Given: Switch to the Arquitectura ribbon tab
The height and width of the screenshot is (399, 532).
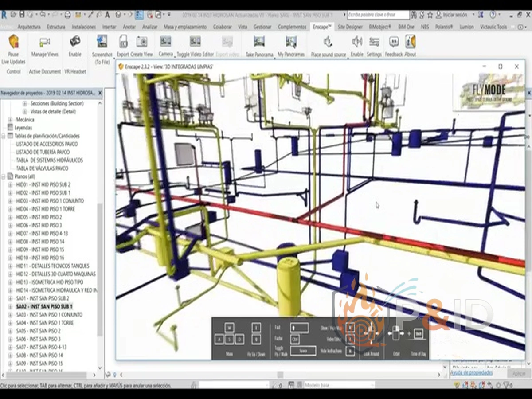Looking at the screenshot, I should [x=29, y=27].
